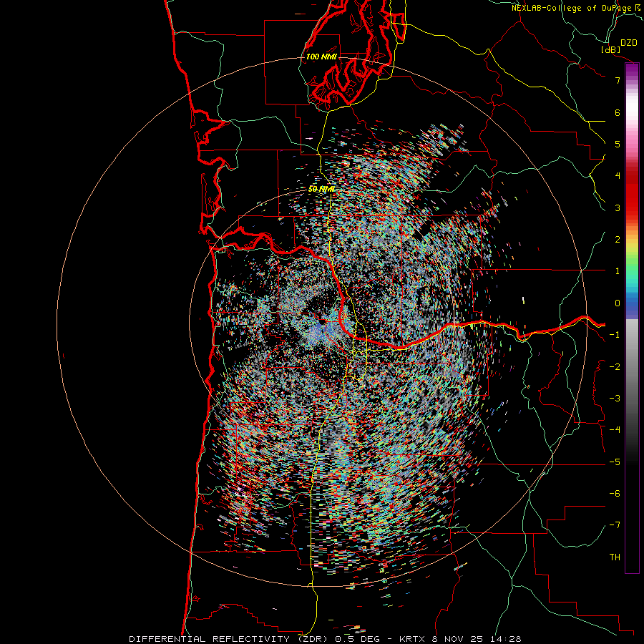Click the -2 value on the color scale
Screen dimensions: 644x644
(615, 367)
